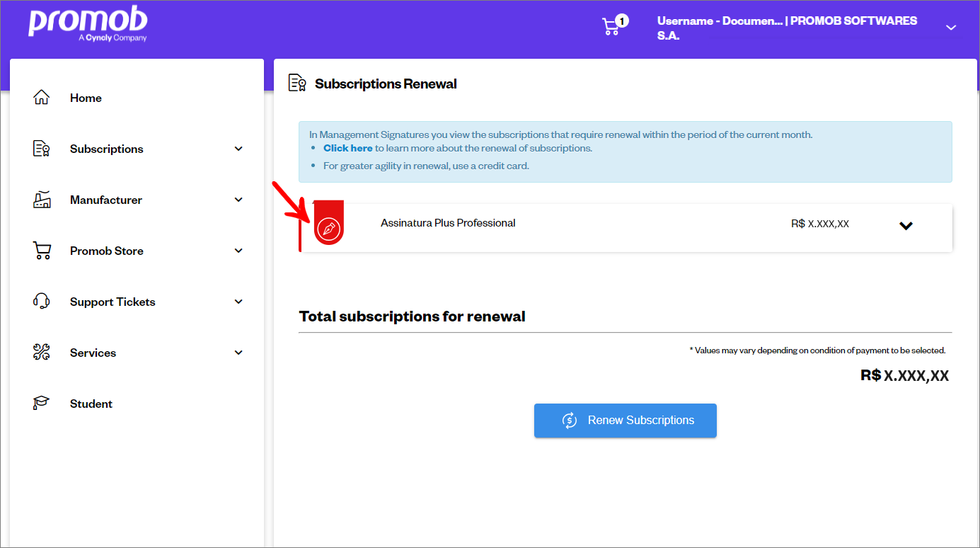Open the Student menu item
This screenshot has height=548, width=980.
click(x=91, y=404)
